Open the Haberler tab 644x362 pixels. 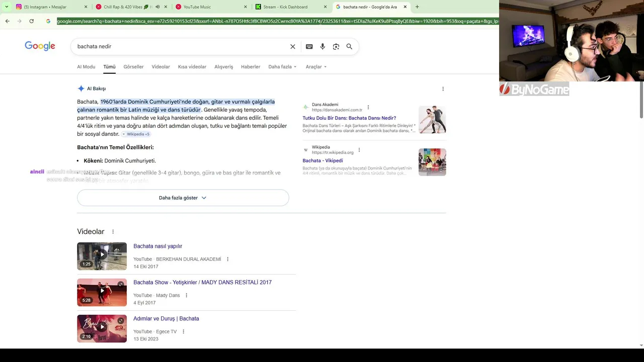pyautogui.click(x=251, y=66)
